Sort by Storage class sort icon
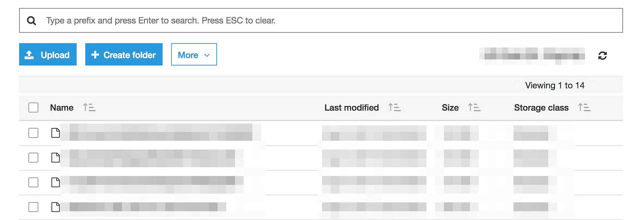This screenshot has width=644, height=220. click(x=584, y=107)
